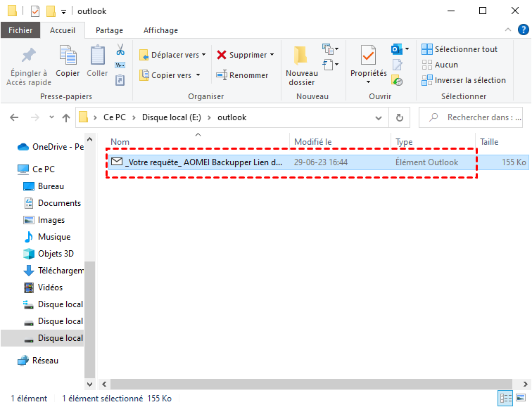Image resolution: width=532 pixels, height=407 pixels.
Task: Click Sélectionner tout
Action: pos(460,49)
